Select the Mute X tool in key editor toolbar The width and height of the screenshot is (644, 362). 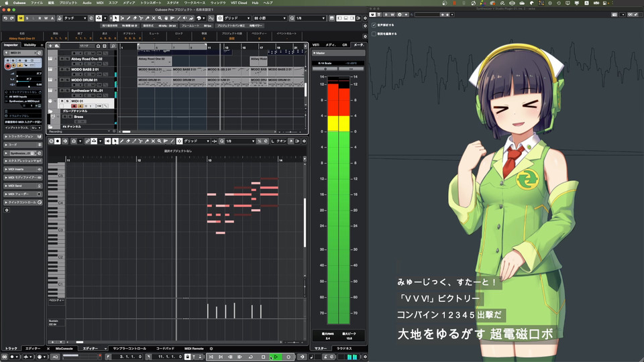153,141
